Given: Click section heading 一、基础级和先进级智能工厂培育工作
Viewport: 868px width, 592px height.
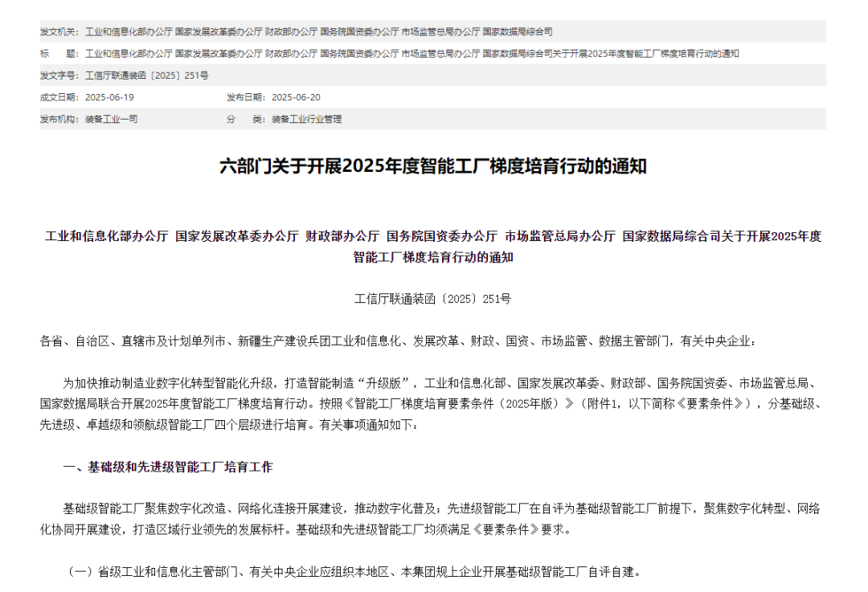Looking at the screenshot, I should coord(168,467).
